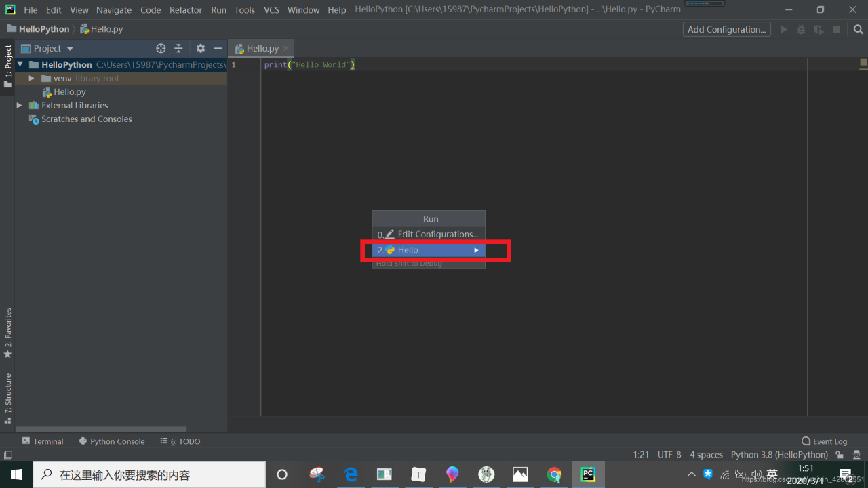Image resolution: width=868 pixels, height=488 pixels.
Task: Open the Help menu
Action: pos(336,10)
